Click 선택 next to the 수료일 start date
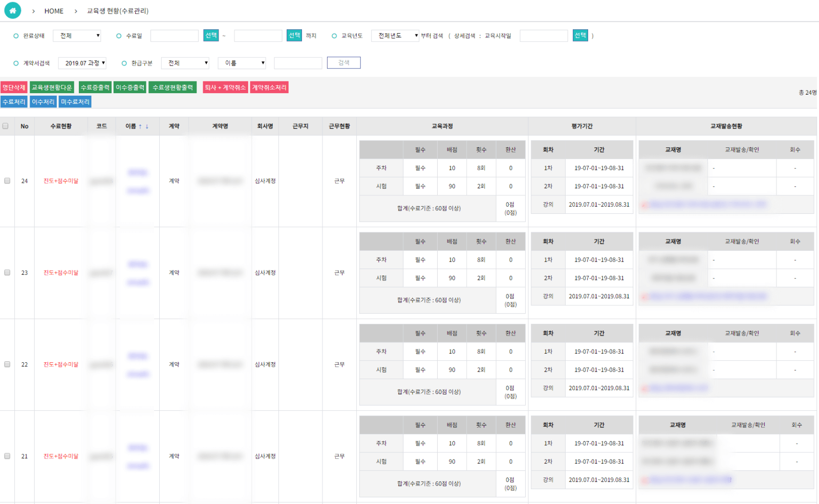The image size is (819, 504). [x=211, y=35]
